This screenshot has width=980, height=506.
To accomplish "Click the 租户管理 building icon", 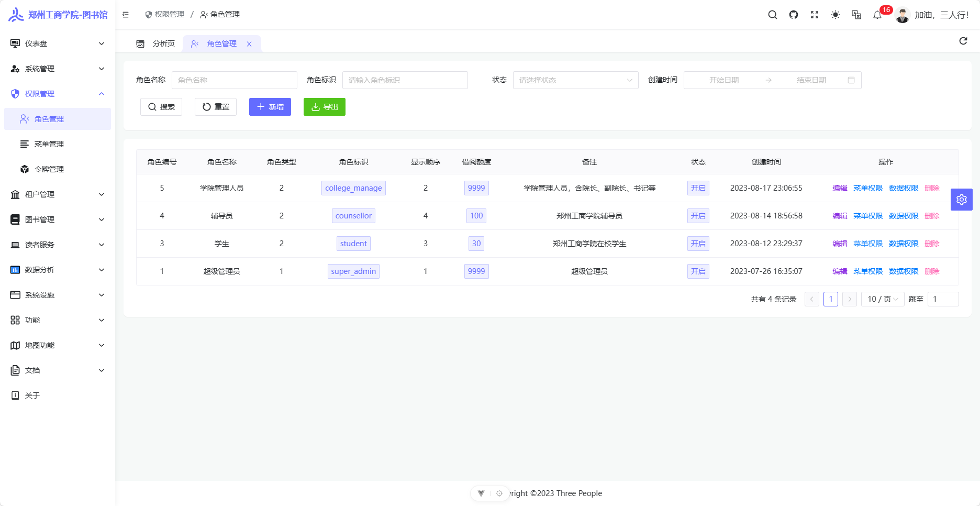I will (15, 194).
